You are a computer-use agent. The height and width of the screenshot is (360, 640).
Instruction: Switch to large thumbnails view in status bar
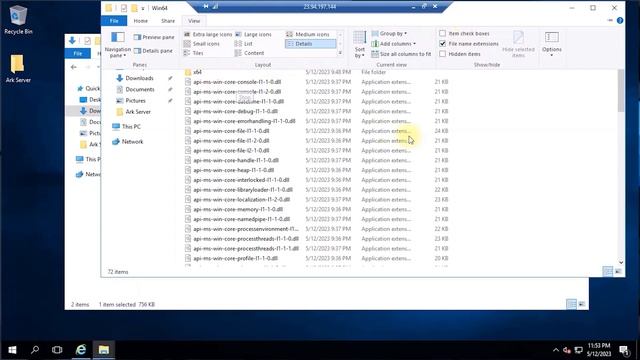click(618, 271)
